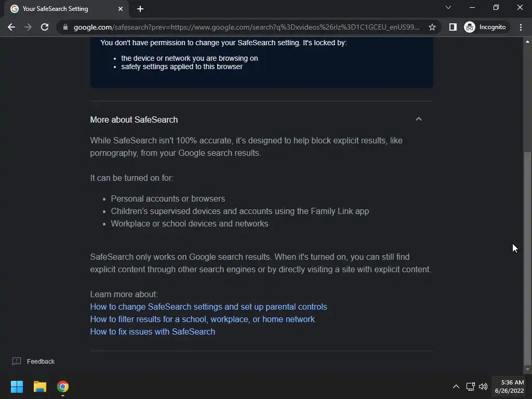The width and height of the screenshot is (532, 399).
Task: Click the More about SafeSearch heading
Action: pyautogui.click(x=134, y=120)
